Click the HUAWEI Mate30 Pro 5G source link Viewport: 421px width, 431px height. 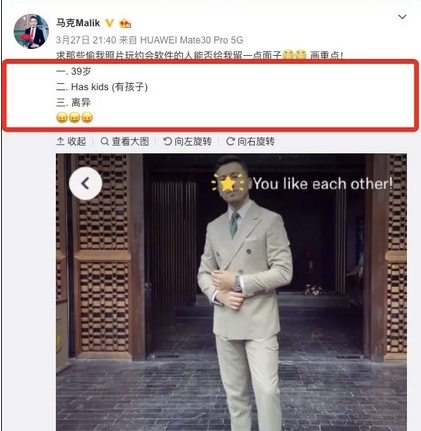192,40
